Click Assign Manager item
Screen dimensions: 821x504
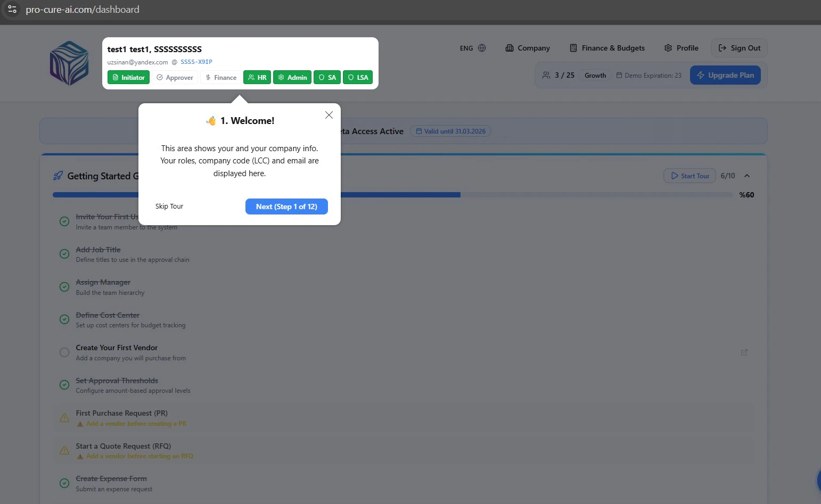(x=404, y=287)
